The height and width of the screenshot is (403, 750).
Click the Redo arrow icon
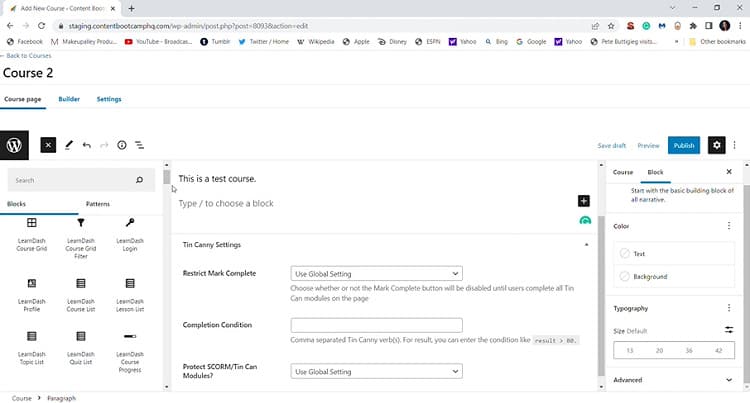click(x=104, y=145)
